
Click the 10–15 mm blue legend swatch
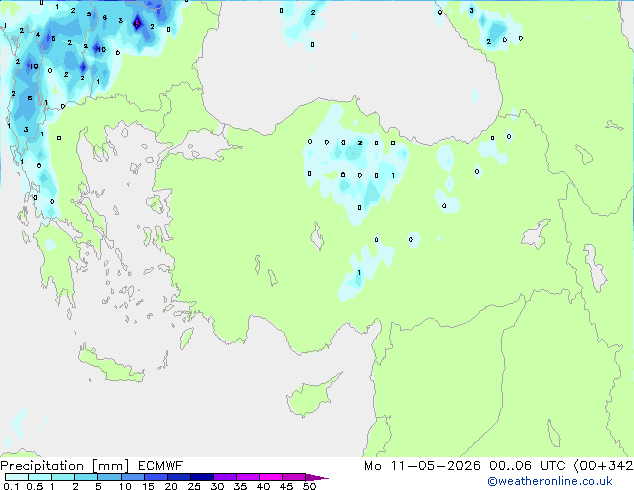coord(132,477)
